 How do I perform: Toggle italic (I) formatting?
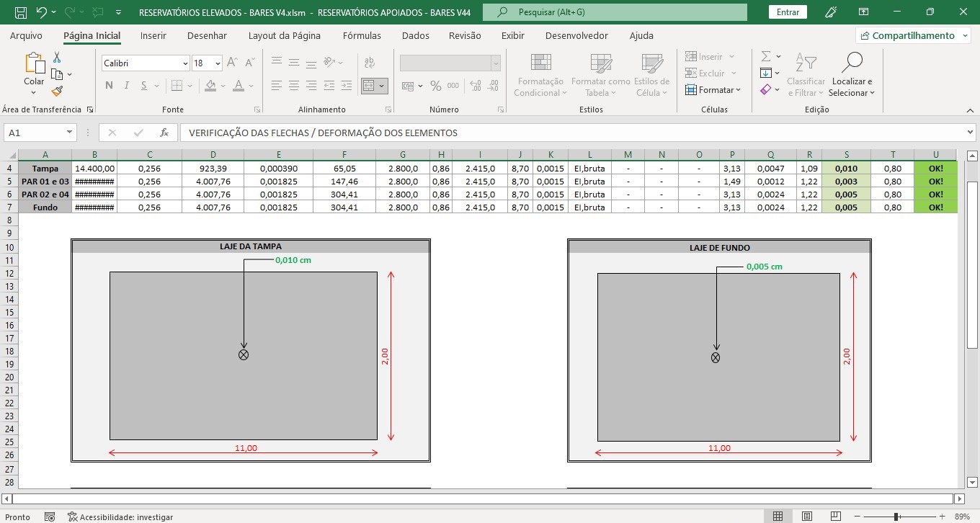127,86
